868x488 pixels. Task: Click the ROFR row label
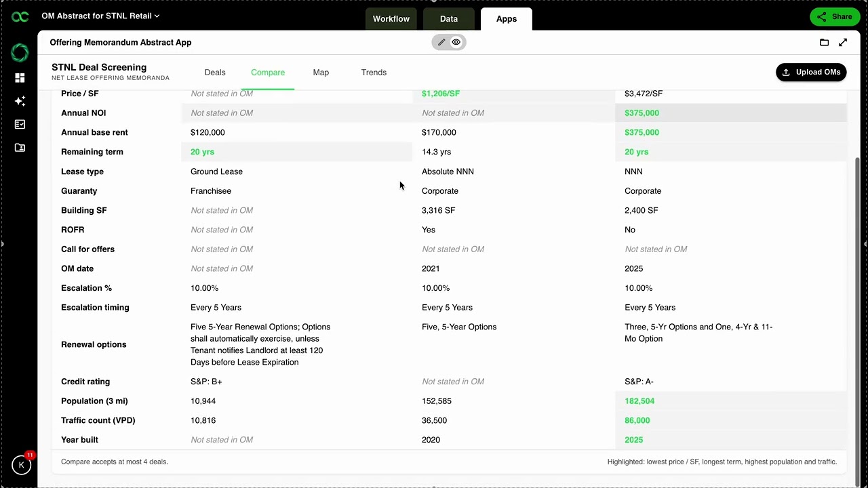click(73, 230)
